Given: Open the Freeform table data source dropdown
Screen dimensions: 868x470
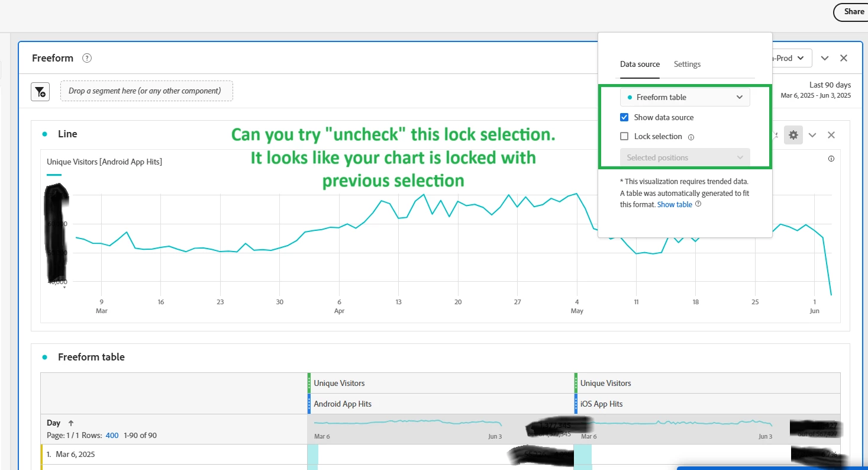Looking at the screenshot, I should (685, 97).
